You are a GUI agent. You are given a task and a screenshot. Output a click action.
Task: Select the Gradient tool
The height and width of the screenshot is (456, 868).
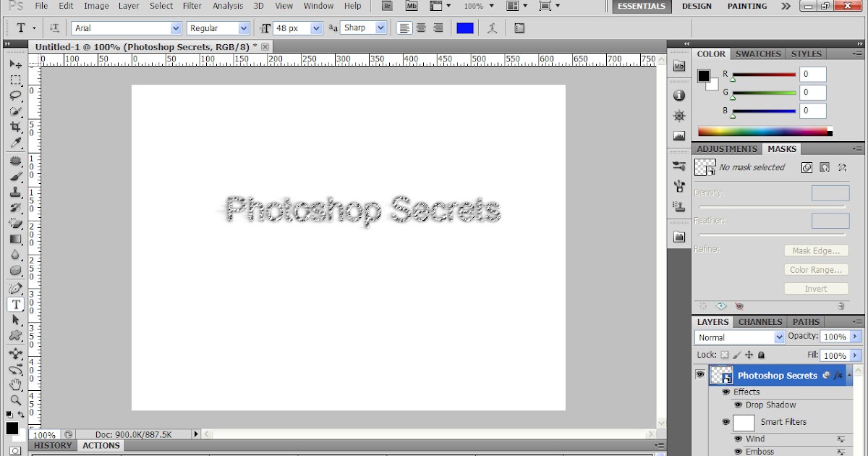click(15, 240)
